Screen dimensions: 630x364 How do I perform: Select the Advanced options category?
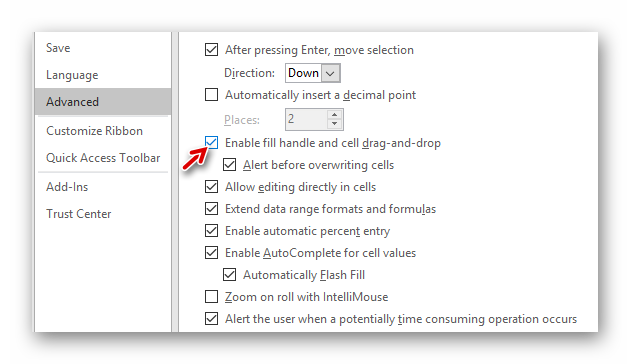[x=103, y=102]
